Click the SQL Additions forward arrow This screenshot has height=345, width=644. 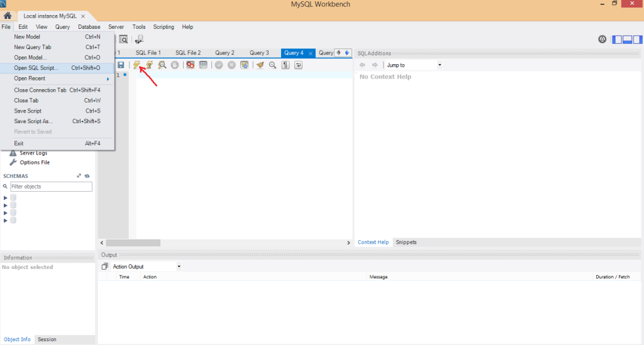click(375, 65)
